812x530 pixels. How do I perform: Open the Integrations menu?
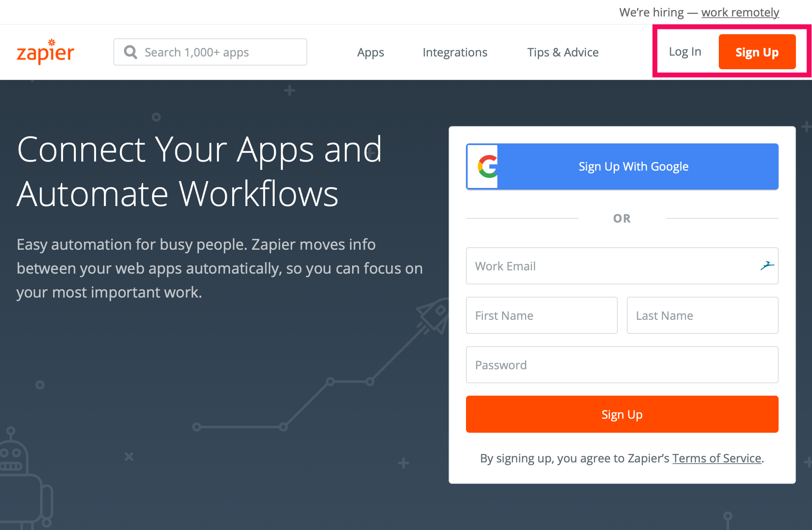click(455, 52)
